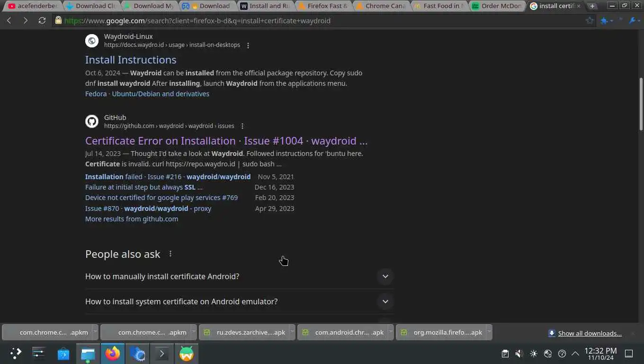Image resolution: width=644 pixels, height=364 pixels.
Task: Open network connections tray icon
Action: (548, 354)
